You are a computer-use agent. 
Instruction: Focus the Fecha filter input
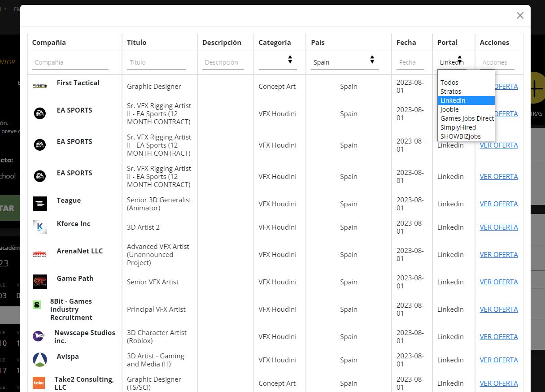(x=410, y=62)
